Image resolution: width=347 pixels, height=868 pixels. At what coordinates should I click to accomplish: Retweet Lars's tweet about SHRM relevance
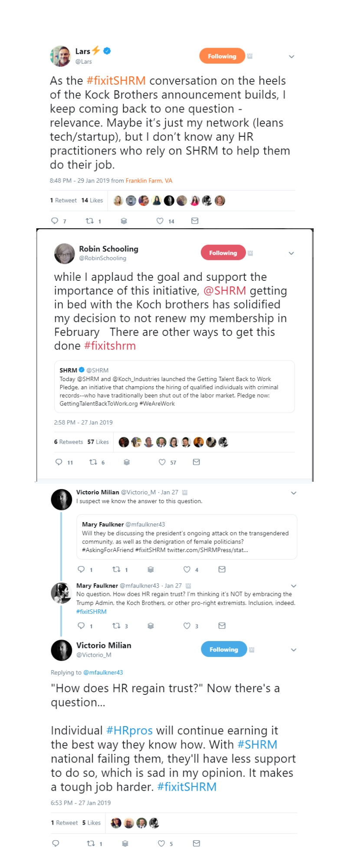(x=90, y=221)
